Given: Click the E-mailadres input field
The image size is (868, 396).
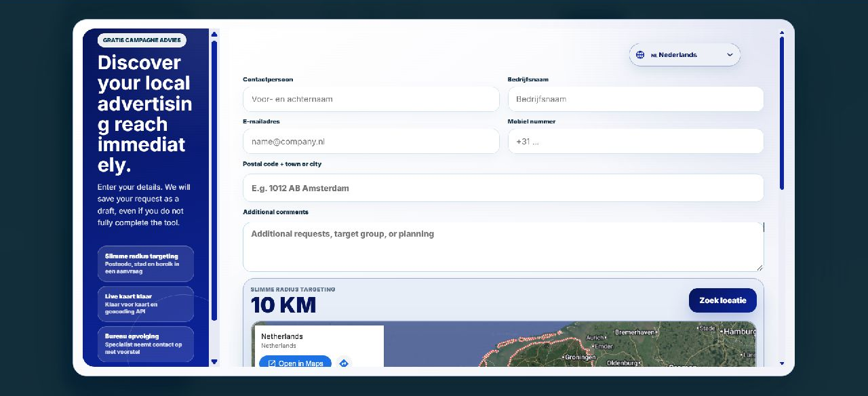Looking at the screenshot, I should 371,142.
